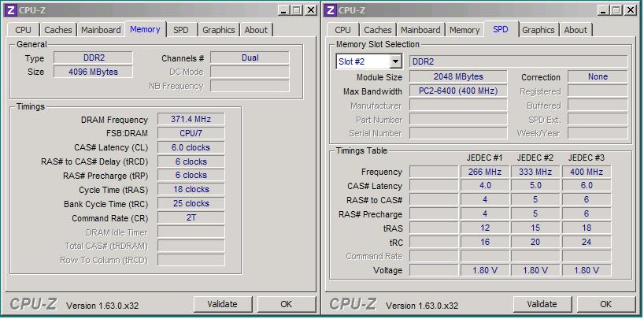Screen dimensions: 644x319
Task: Switch to Mainboard tab in right window
Action: (420, 30)
